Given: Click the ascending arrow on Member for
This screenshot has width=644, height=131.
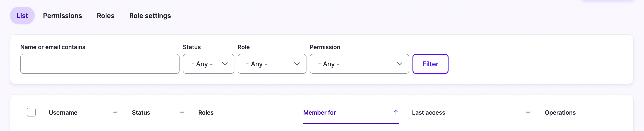Looking at the screenshot, I should click(x=396, y=113).
